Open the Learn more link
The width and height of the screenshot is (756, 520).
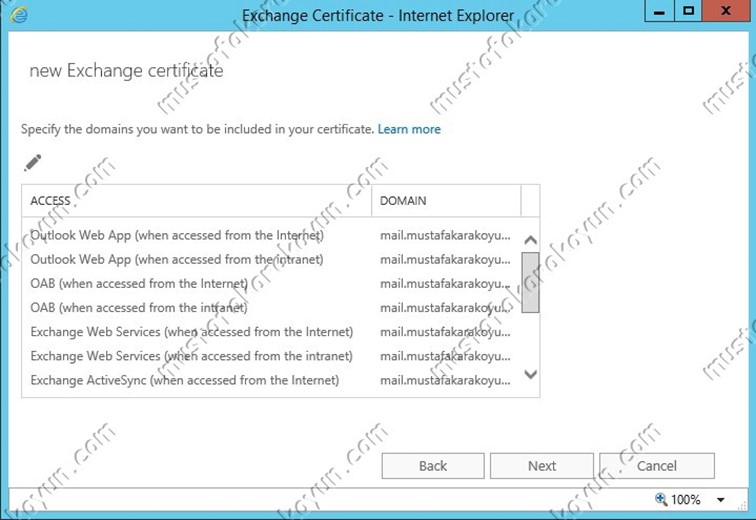click(x=409, y=129)
